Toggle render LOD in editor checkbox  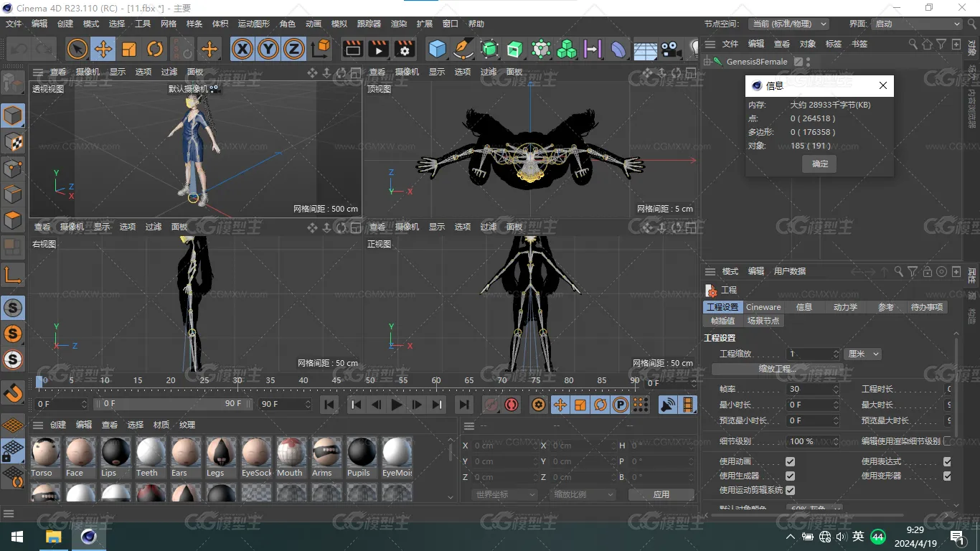pyautogui.click(x=947, y=441)
